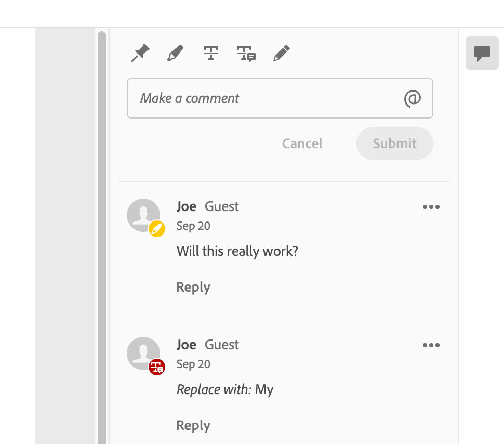Click the yellow highlight badge on Joe's avatar
Screen dimensions: 504x444
click(157, 229)
